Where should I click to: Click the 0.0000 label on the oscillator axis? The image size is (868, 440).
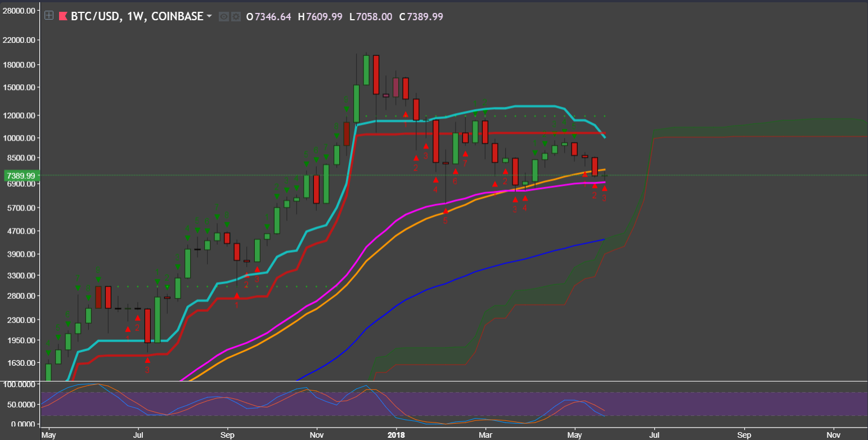pos(24,424)
